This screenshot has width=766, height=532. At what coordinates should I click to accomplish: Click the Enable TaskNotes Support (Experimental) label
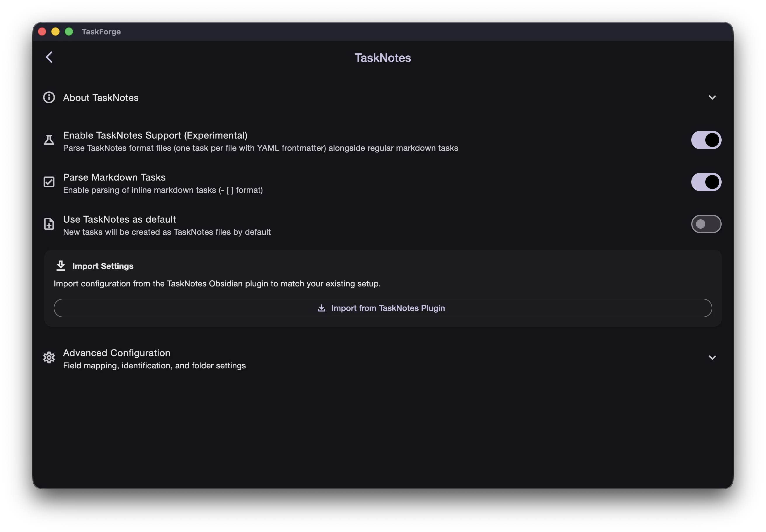155,135
